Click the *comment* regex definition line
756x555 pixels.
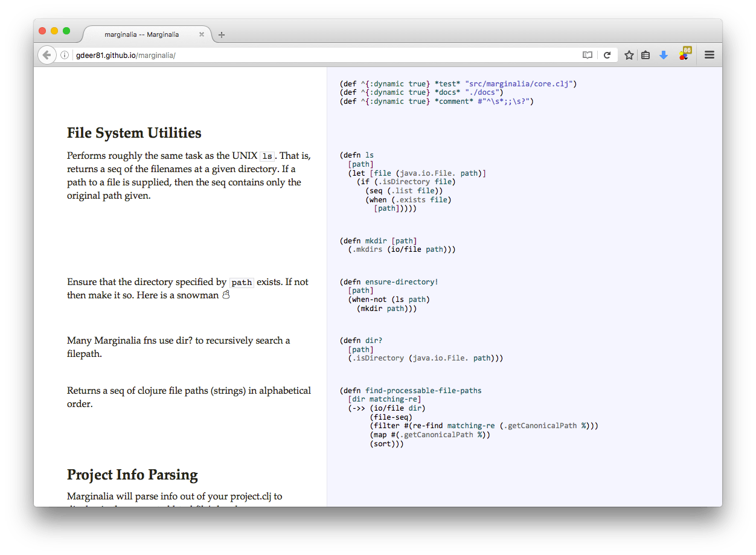[x=437, y=101]
